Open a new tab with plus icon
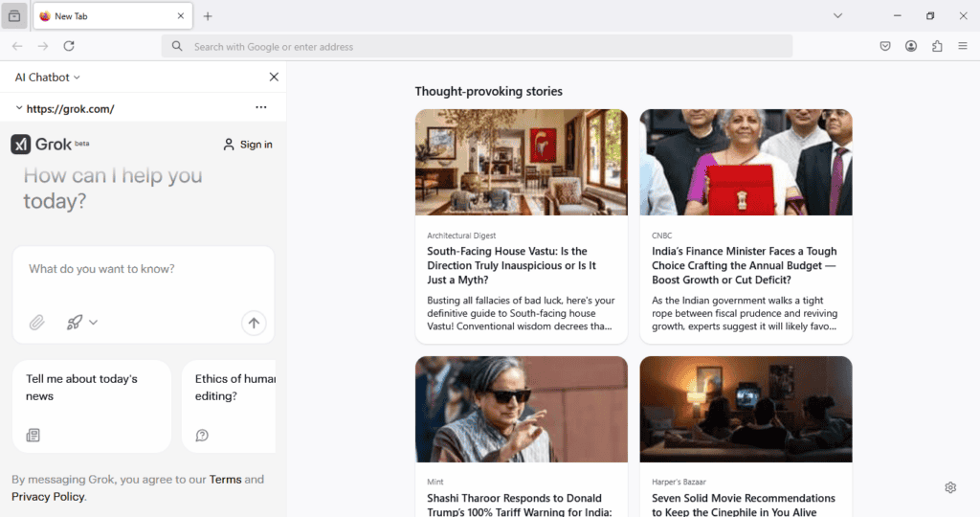 [208, 16]
